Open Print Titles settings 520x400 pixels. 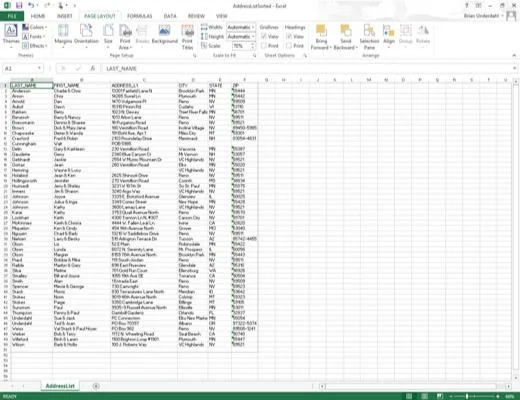pos(187,36)
